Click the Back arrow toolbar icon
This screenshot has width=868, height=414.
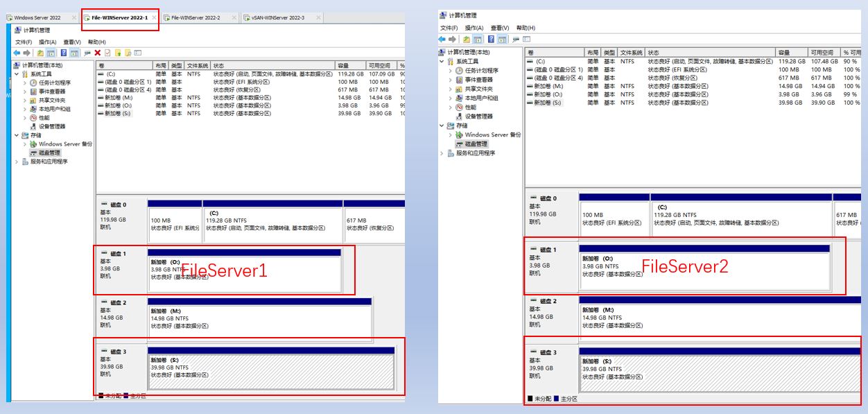point(18,51)
